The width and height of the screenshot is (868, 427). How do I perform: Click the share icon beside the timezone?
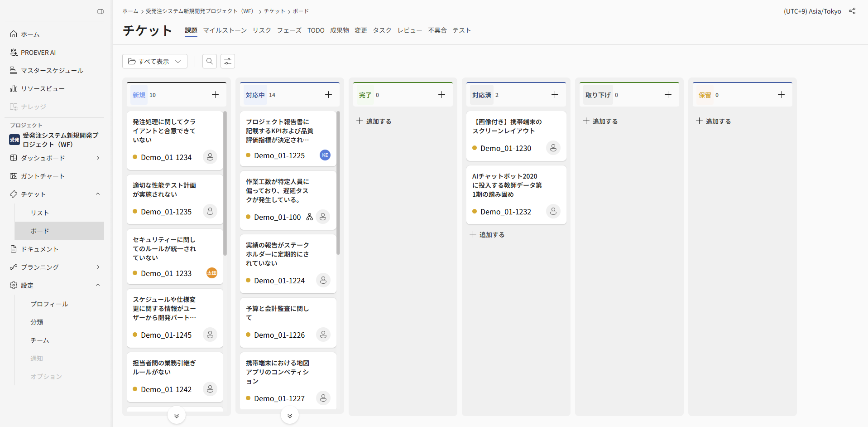point(852,11)
